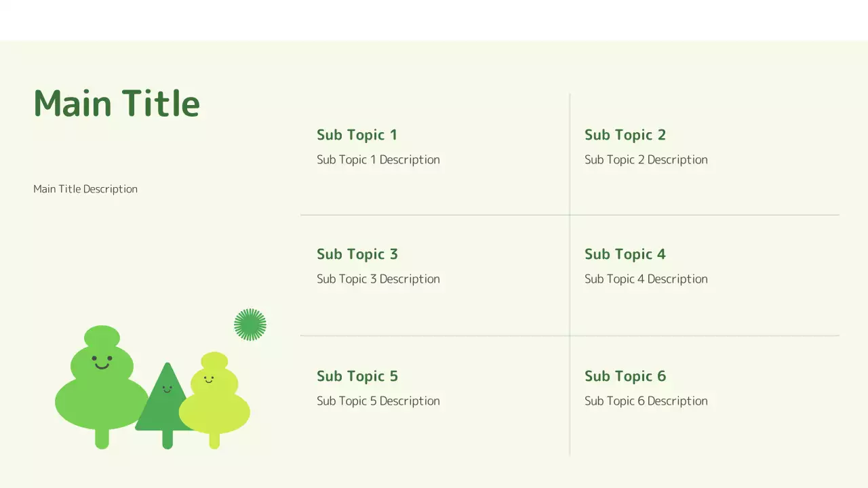This screenshot has height=488, width=868.
Task: Click the Sub Topic 1 Description text
Action: pyautogui.click(x=378, y=160)
